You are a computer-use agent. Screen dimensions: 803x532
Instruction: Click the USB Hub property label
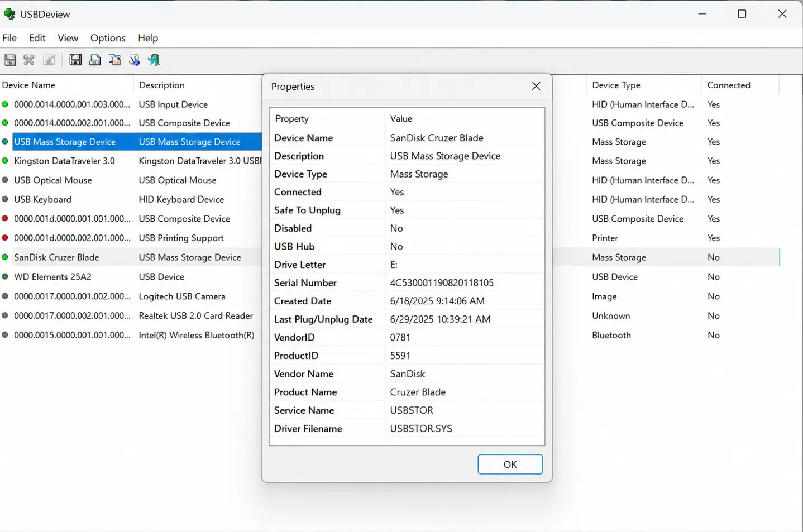[x=294, y=247]
